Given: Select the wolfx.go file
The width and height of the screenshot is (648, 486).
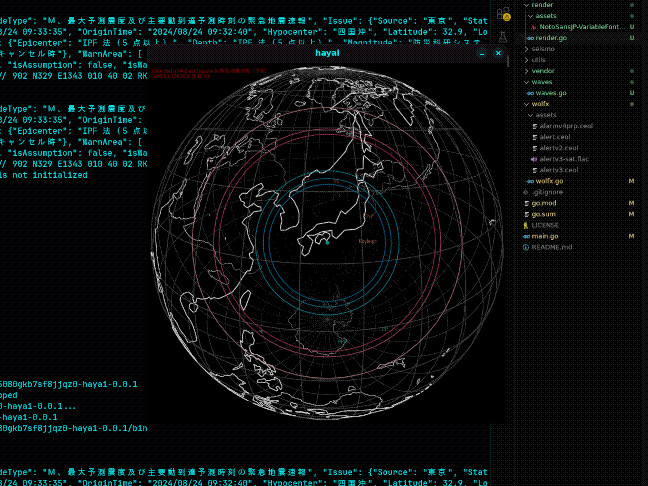Looking at the screenshot, I should [x=550, y=181].
